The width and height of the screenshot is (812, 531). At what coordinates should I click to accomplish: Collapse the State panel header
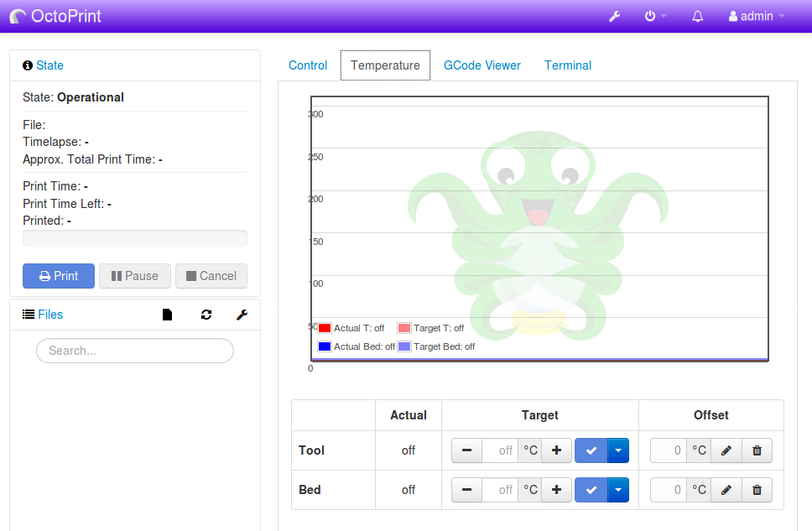pos(43,65)
